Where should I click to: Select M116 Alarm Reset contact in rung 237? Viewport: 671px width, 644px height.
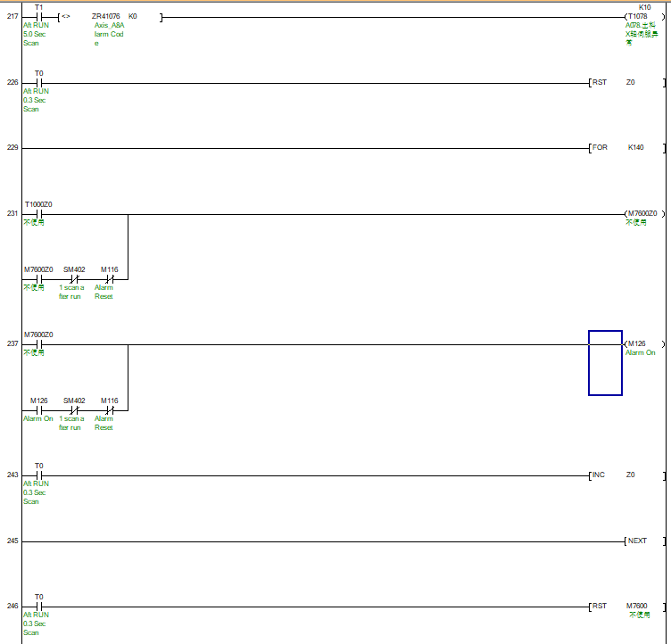click(109, 410)
